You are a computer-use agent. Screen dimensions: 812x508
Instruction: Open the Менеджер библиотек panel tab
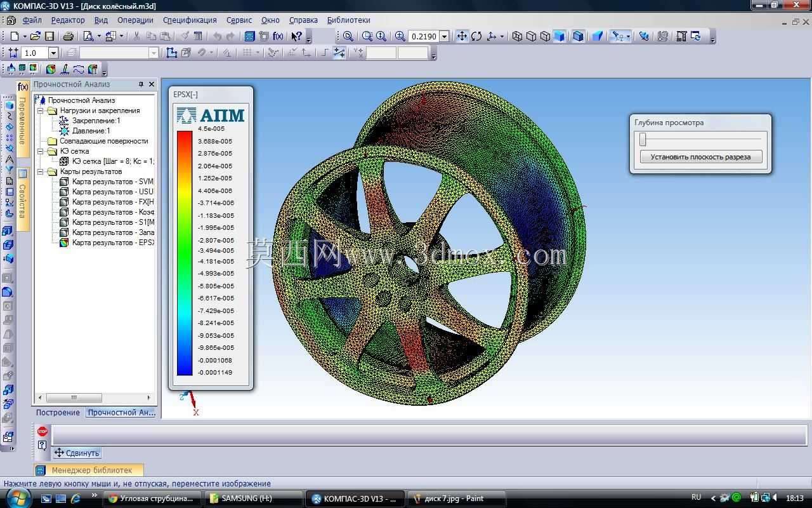click(x=89, y=471)
